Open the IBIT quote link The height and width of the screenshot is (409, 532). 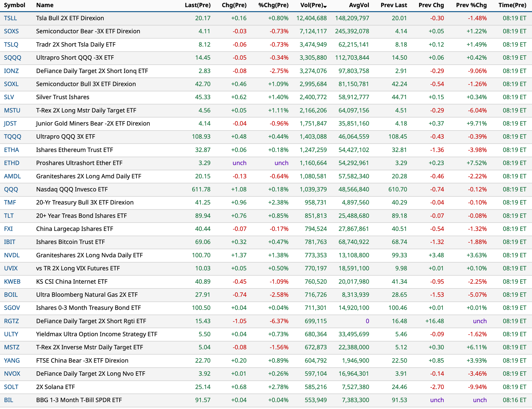point(9,242)
